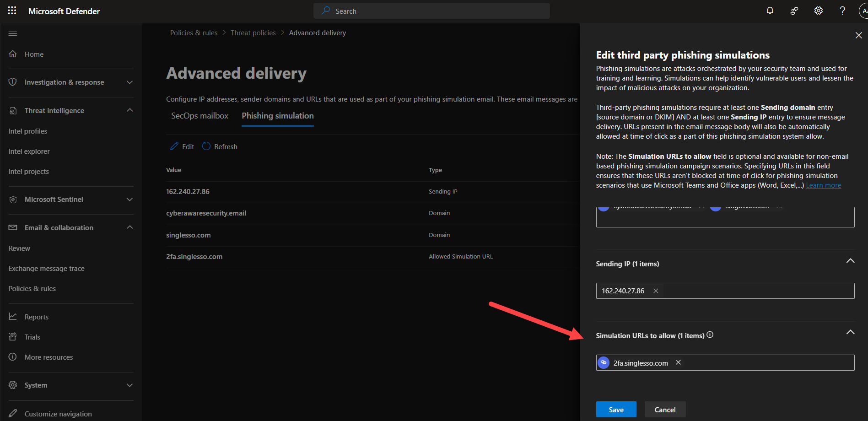This screenshot has height=421, width=868.
Task: Collapse Simulation URLs to allow section
Action: pos(850,332)
